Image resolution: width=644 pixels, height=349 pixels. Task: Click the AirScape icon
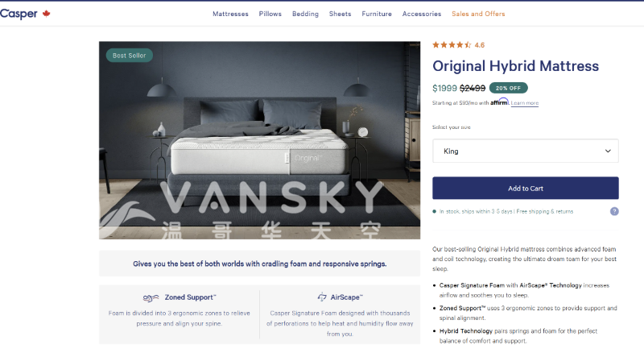tap(322, 297)
